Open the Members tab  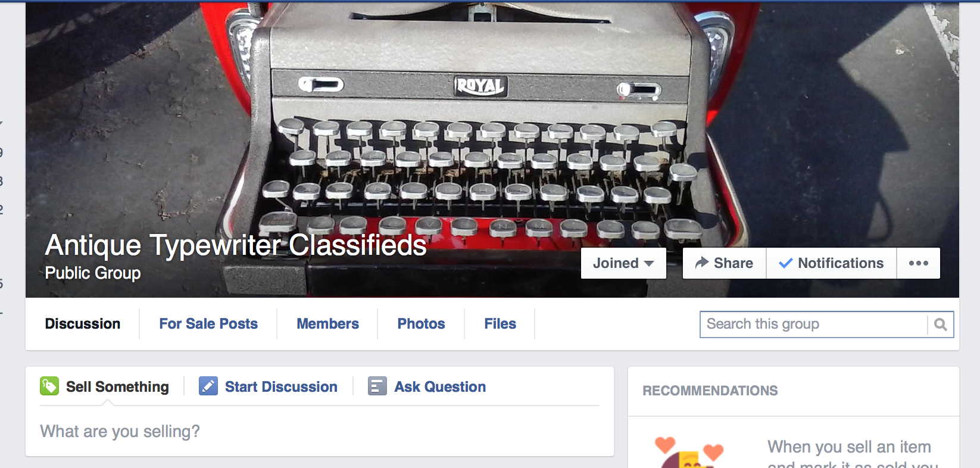[328, 324]
